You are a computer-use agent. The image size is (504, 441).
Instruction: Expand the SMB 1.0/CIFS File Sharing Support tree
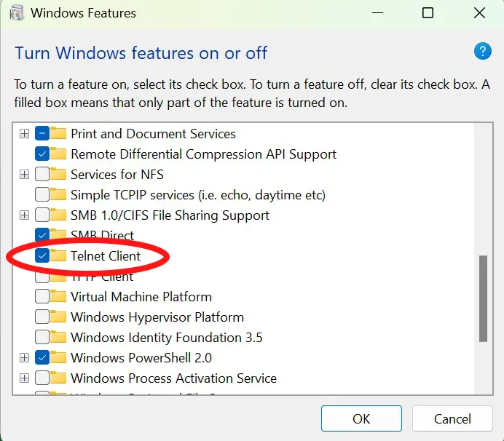pyautogui.click(x=25, y=215)
